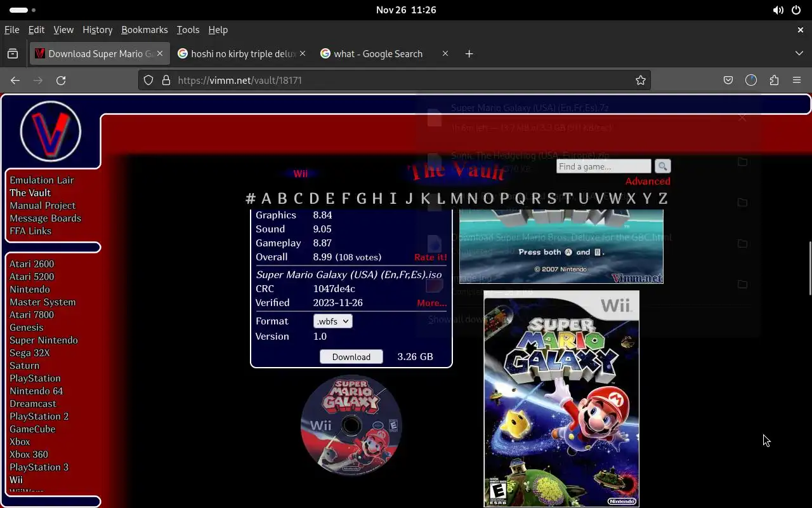This screenshot has height=508, width=812.
Task: Click the Download button
Action: 351,357
